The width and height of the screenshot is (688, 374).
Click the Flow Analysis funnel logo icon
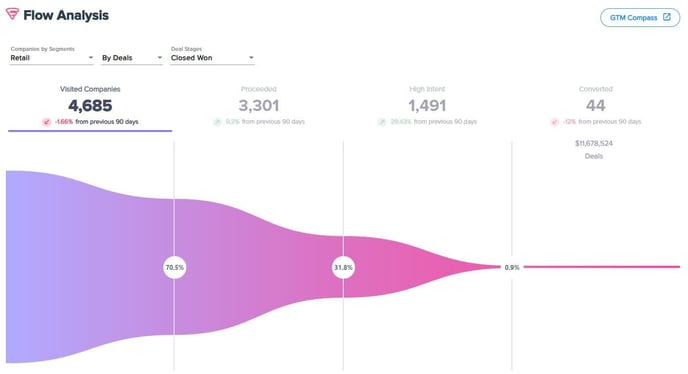12,14
